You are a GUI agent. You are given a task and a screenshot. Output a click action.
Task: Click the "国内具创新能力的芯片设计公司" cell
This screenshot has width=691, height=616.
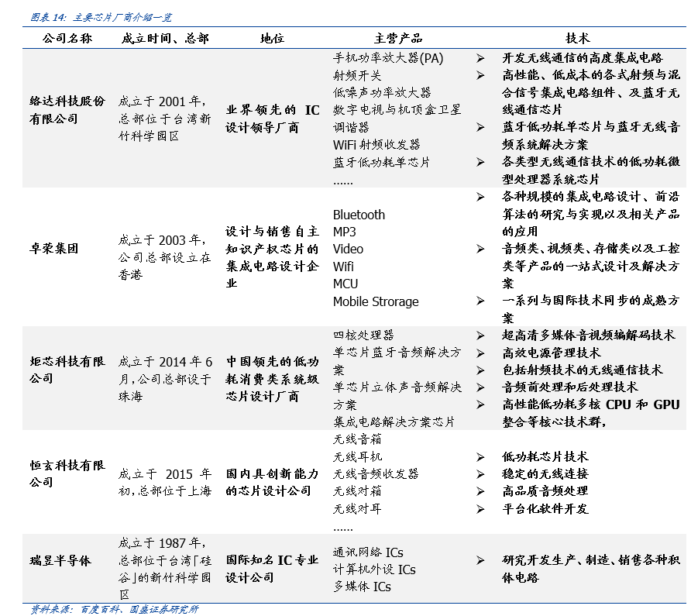[273, 483]
